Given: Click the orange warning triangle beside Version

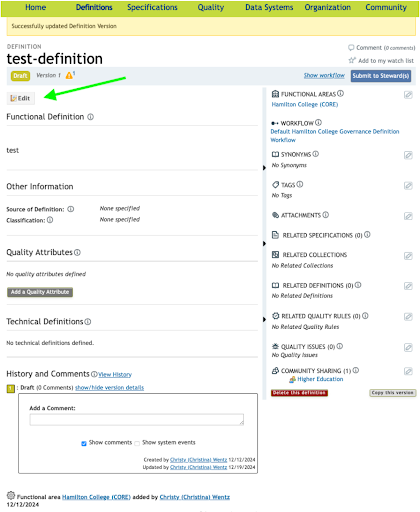Looking at the screenshot, I should [69, 75].
